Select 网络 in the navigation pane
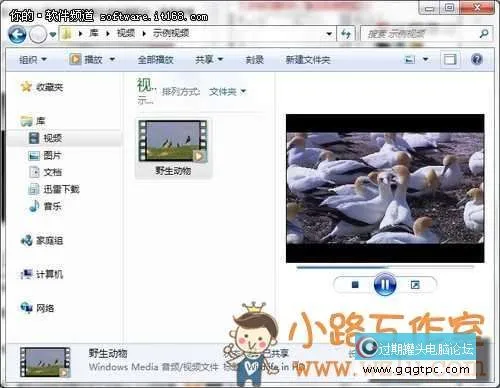Image resolution: width=500 pixels, height=388 pixels. pyautogui.click(x=45, y=308)
